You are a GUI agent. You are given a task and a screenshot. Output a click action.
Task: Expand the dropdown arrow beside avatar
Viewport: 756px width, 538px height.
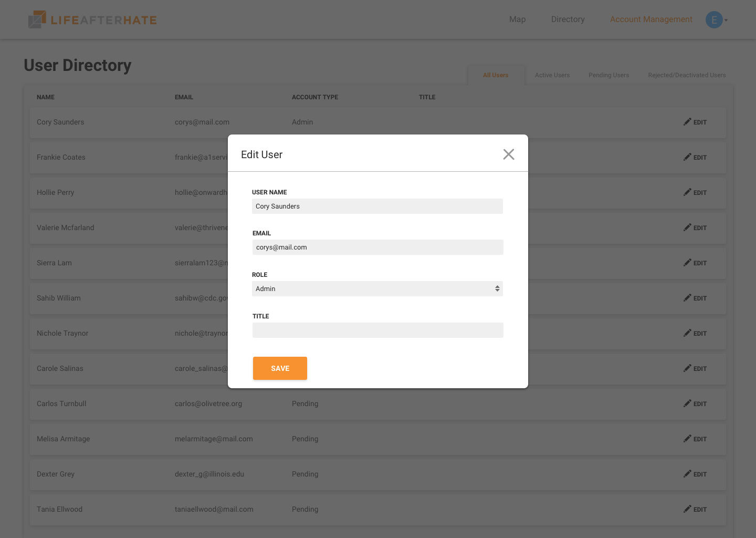tap(726, 20)
